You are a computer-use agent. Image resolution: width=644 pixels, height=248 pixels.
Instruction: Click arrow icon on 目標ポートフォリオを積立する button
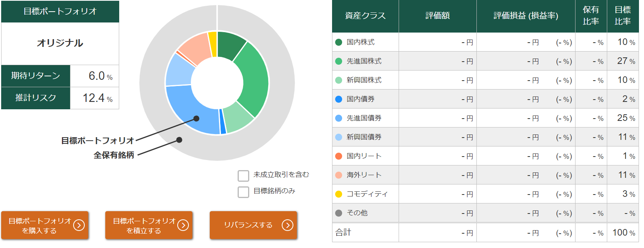183,225
